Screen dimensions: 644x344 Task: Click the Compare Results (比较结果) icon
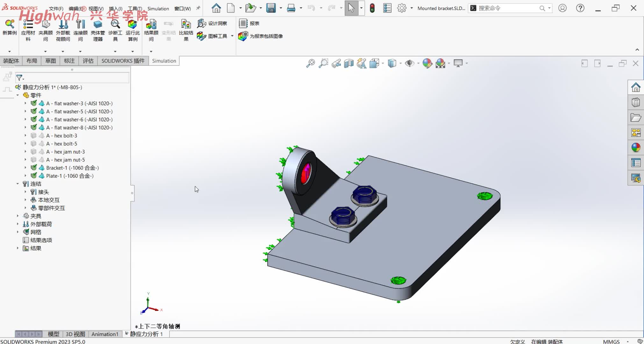(x=186, y=24)
